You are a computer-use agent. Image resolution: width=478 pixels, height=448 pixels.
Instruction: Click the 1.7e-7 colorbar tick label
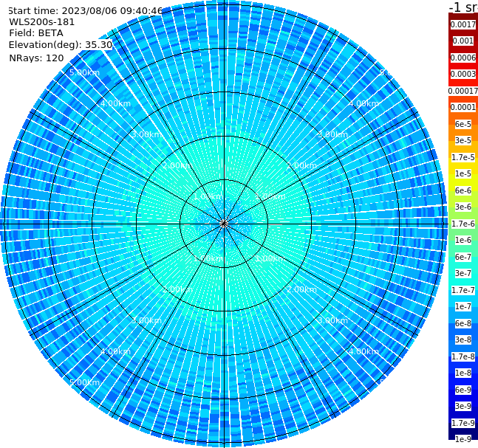pyautogui.click(x=463, y=290)
